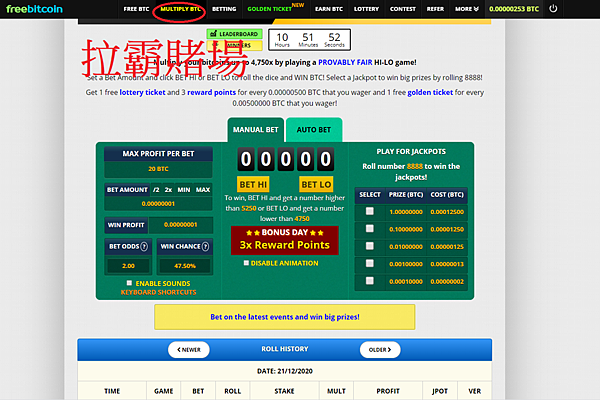Switch to the MANUAL BET tab
This screenshot has width=600, height=400.
(x=256, y=130)
